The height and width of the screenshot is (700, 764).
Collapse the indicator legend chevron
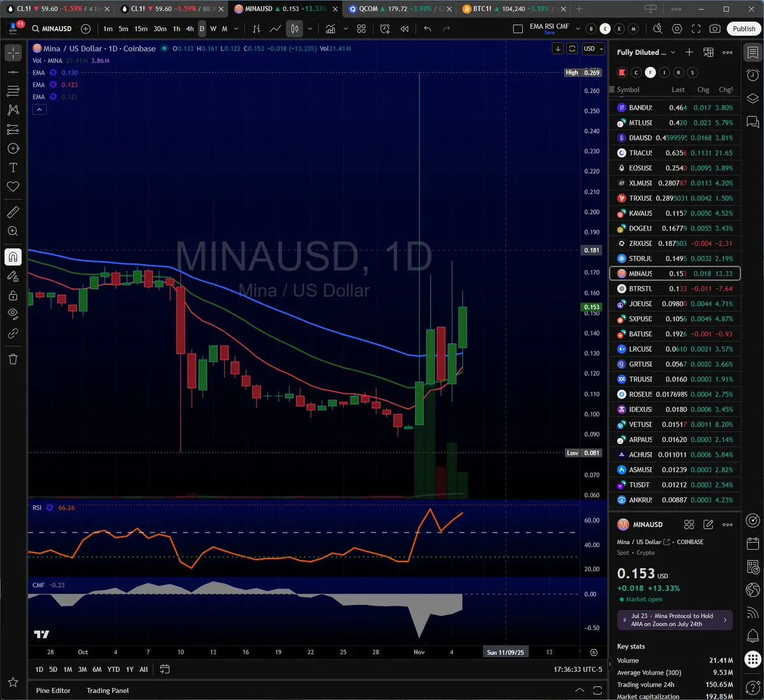click(x=39, y=110)
